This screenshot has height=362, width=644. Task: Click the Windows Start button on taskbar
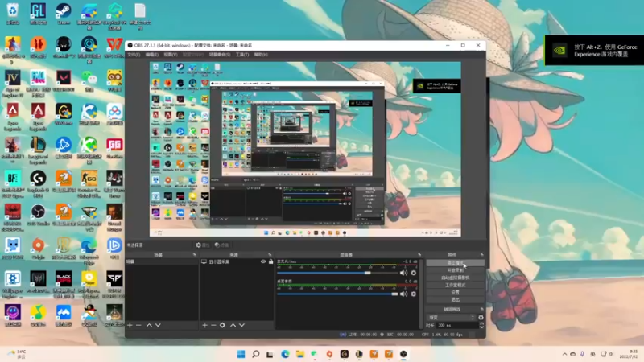(241, 354)
